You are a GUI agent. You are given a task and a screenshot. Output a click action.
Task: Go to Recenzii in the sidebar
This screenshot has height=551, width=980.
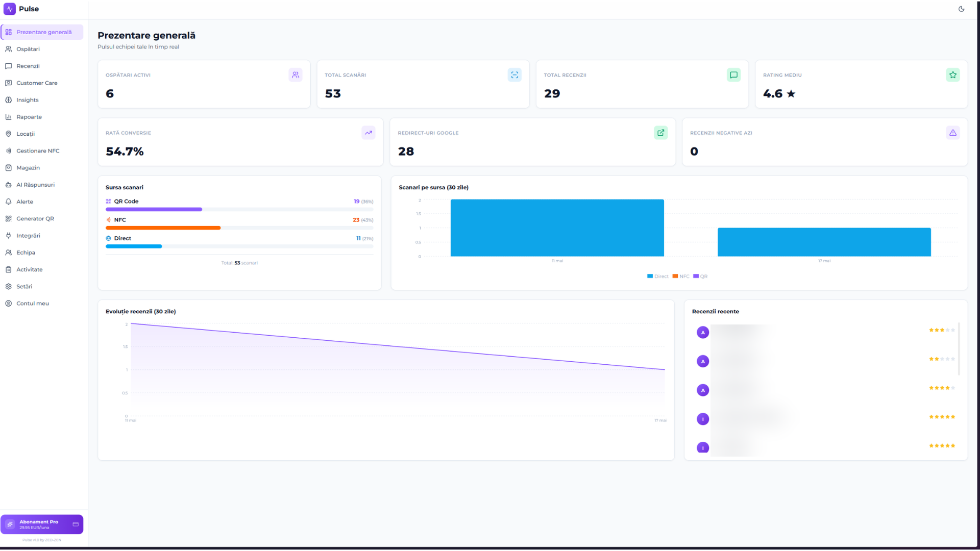click(x=42, y=66)
